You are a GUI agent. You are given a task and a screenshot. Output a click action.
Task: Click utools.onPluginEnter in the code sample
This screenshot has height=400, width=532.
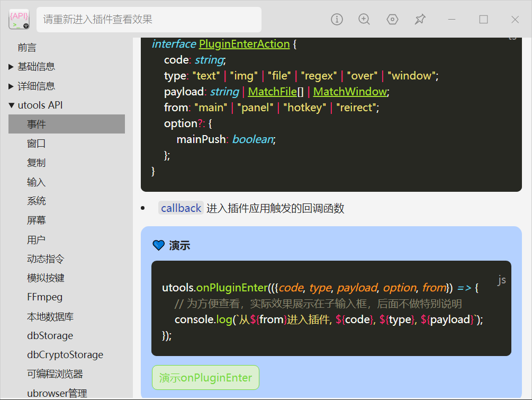point(215,288)
